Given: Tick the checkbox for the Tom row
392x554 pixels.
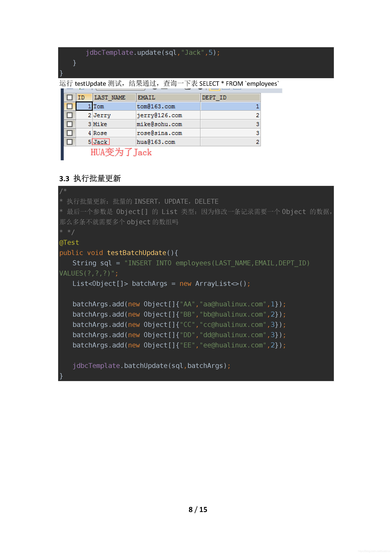Looking at the screenshot, I should 70,106.
